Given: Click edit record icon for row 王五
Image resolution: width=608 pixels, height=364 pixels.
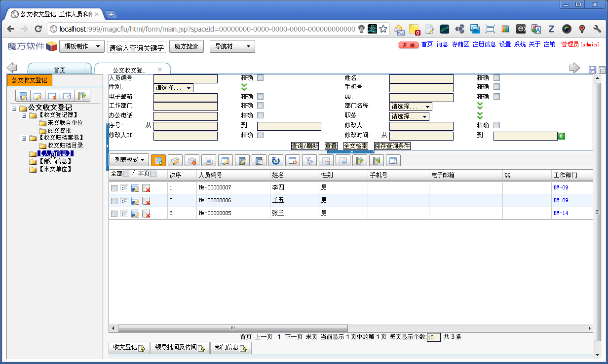Looking at the screenshot, I should pyautogui.click(x=135, y=201).
